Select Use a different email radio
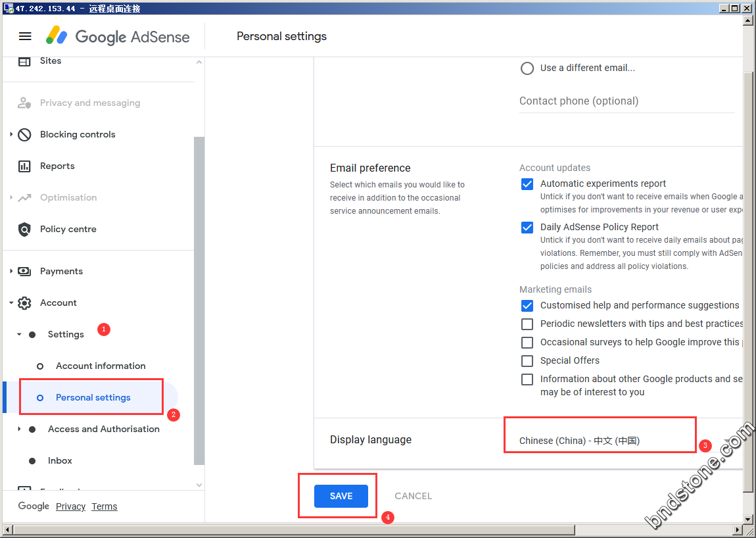Image resolution: width=756 pixels, height=538 pixels. (x=527, y=68)
